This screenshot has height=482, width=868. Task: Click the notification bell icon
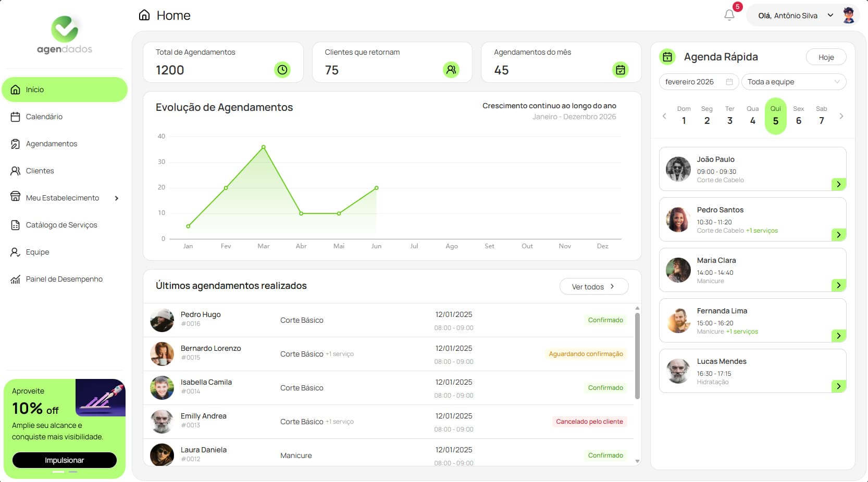click(729, 15)
